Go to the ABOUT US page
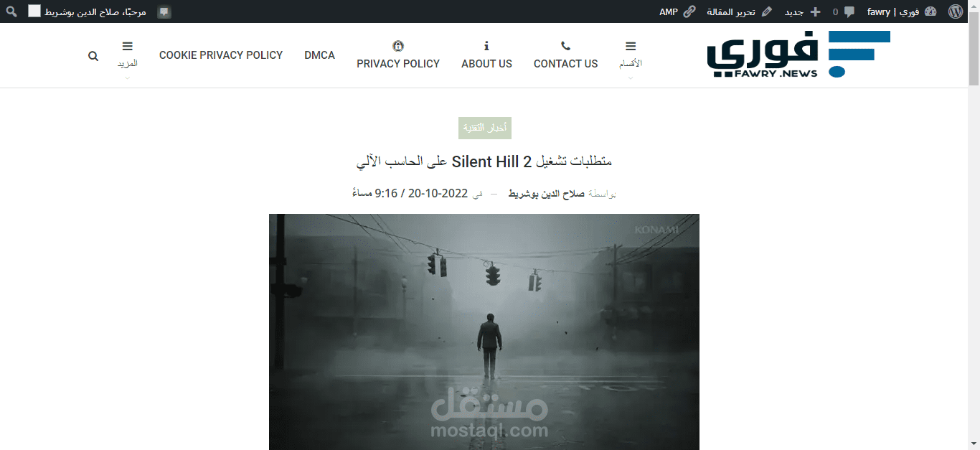The height and width of the screenshot is (450, 980). tap(486, 63)
